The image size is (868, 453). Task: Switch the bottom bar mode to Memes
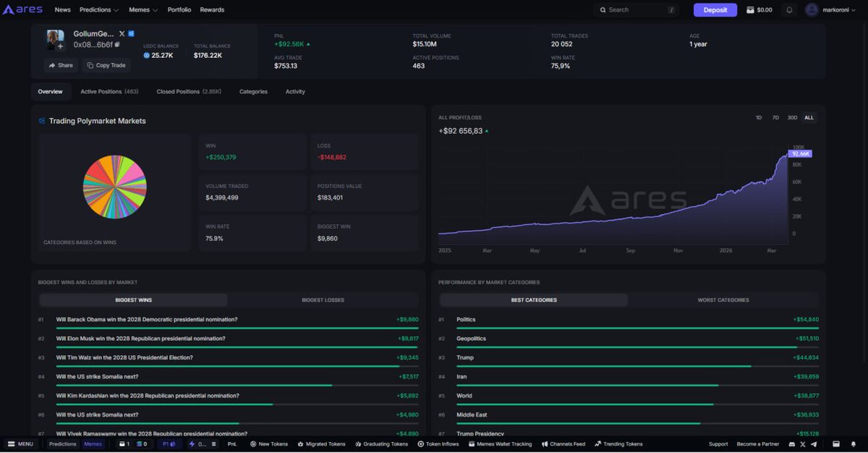coord(93,444)
